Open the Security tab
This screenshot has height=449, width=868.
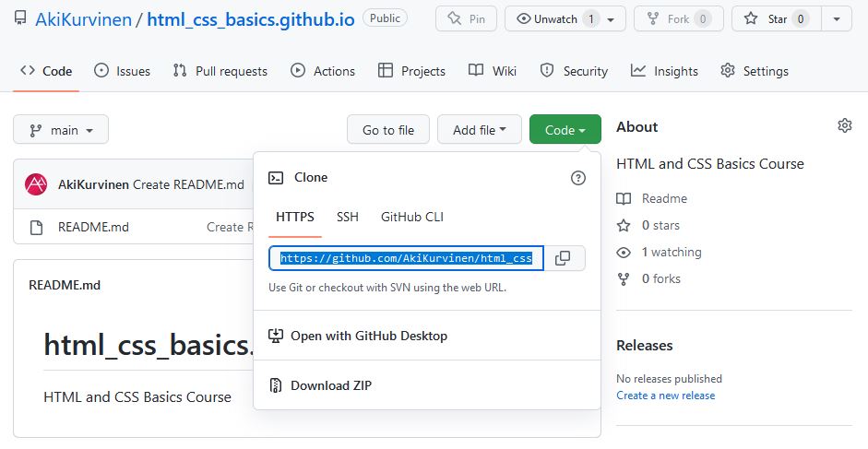coord(574,71)
